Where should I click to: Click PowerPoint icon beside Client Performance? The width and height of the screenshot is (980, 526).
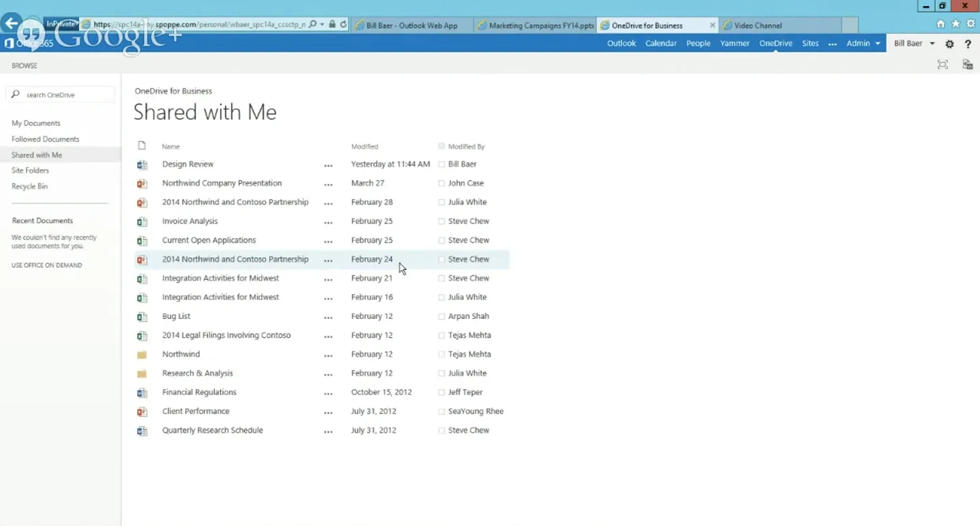coord(142,412)
